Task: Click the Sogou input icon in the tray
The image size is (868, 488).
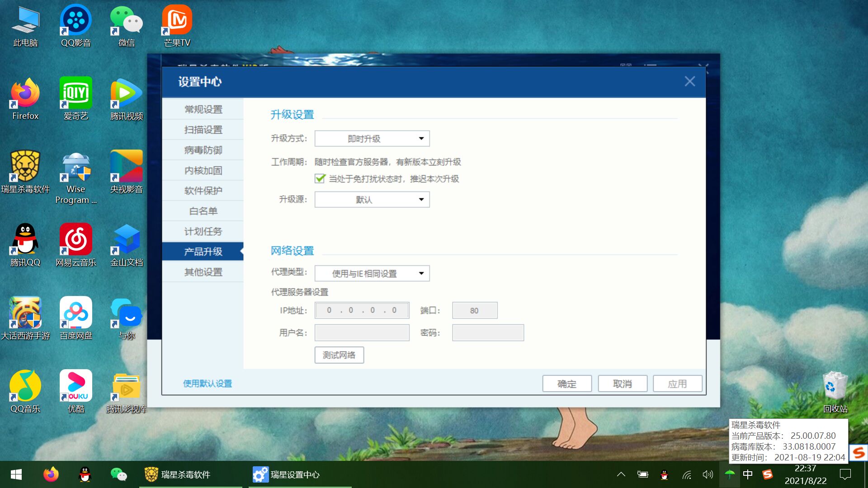Action: (x=767, y=474)
